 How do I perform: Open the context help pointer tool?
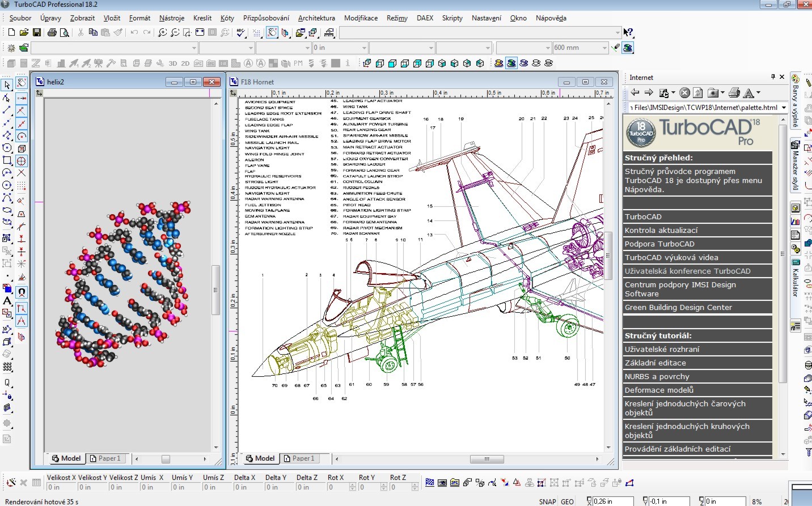628,32
